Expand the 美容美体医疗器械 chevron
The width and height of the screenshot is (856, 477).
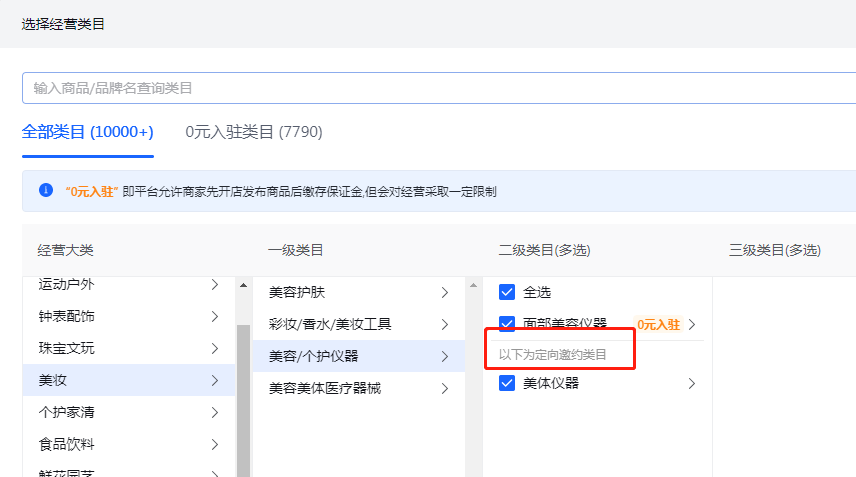pos(444,388)
